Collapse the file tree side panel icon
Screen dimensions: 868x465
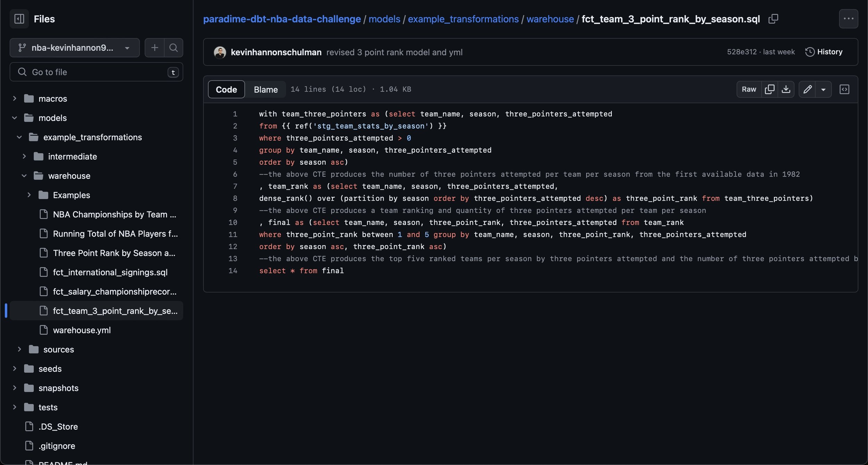(19, 19)
